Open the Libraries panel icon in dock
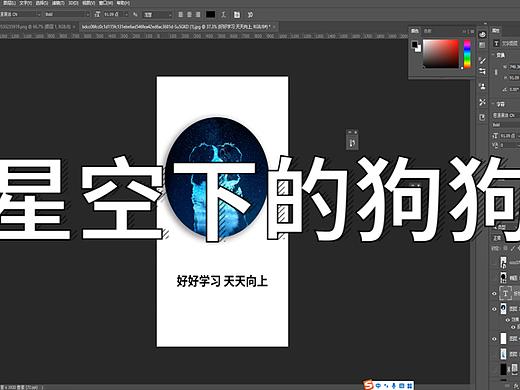The width and height of the screenshot is (520, 390). pos(482,45)
